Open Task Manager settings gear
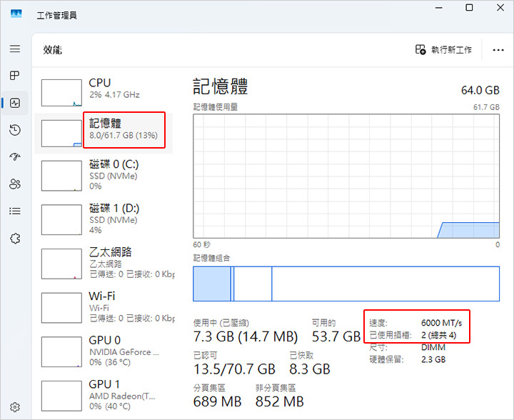The width and height of the screenshot is (514, 420). point(15,407)
